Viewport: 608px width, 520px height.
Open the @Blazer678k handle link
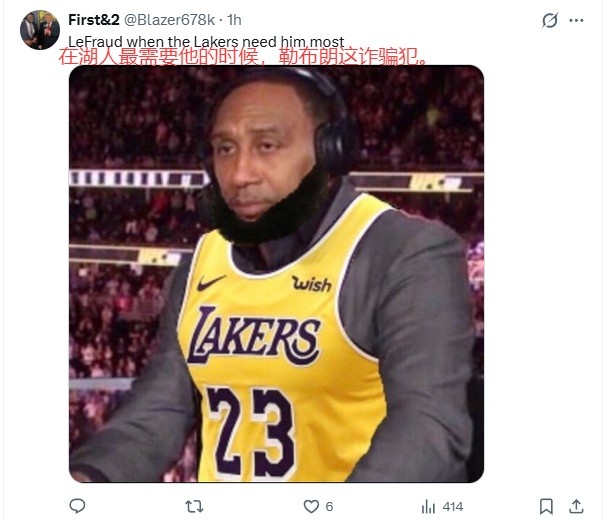169,20
